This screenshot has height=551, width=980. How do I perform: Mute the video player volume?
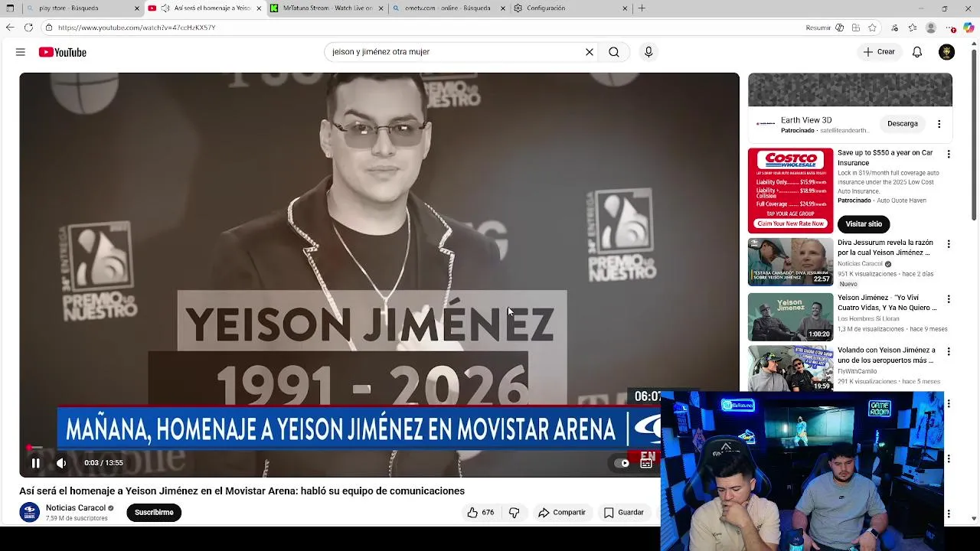(61, 463)
